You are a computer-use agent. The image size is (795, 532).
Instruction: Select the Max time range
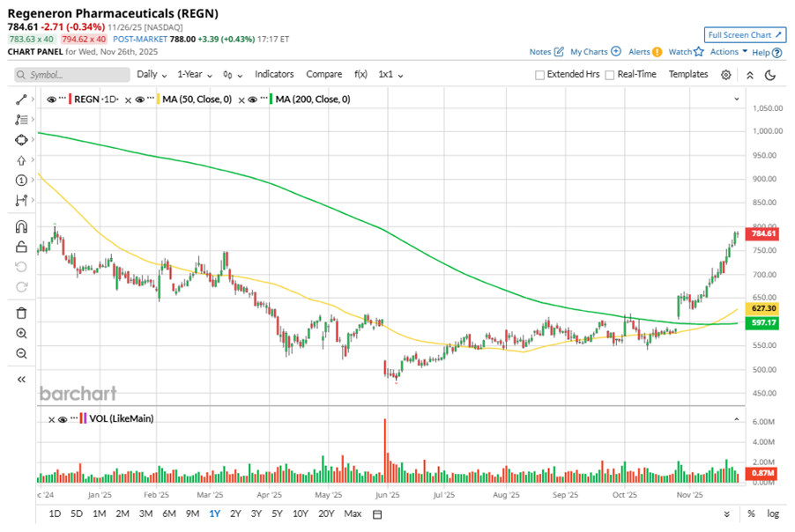353,514
